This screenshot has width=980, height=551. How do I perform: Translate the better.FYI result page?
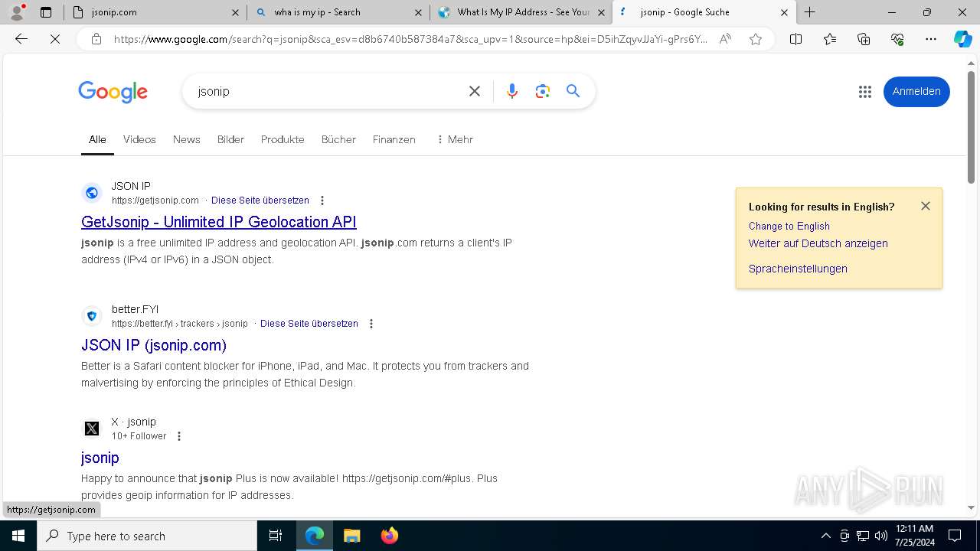(x=309, y=324)
